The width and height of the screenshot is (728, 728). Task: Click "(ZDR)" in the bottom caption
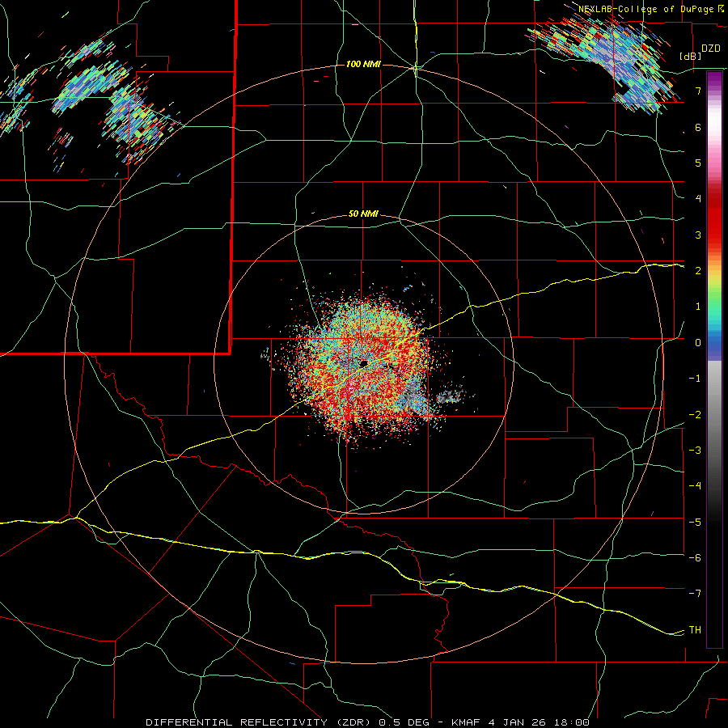[x=353, y=722]
